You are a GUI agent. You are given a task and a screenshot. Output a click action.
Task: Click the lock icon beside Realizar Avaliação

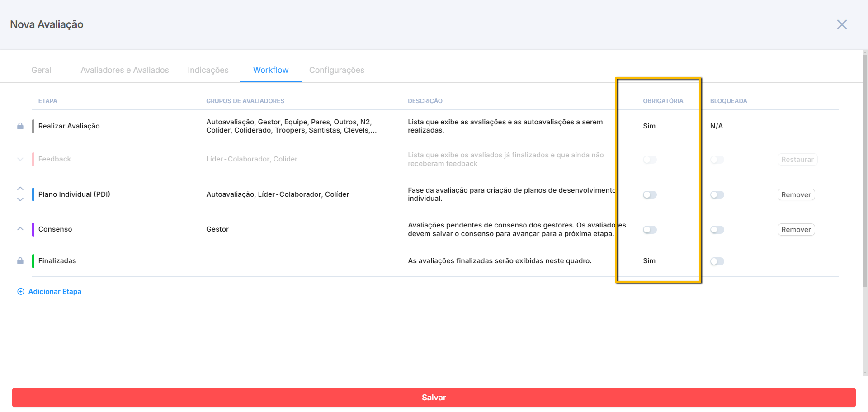point(20,126)
